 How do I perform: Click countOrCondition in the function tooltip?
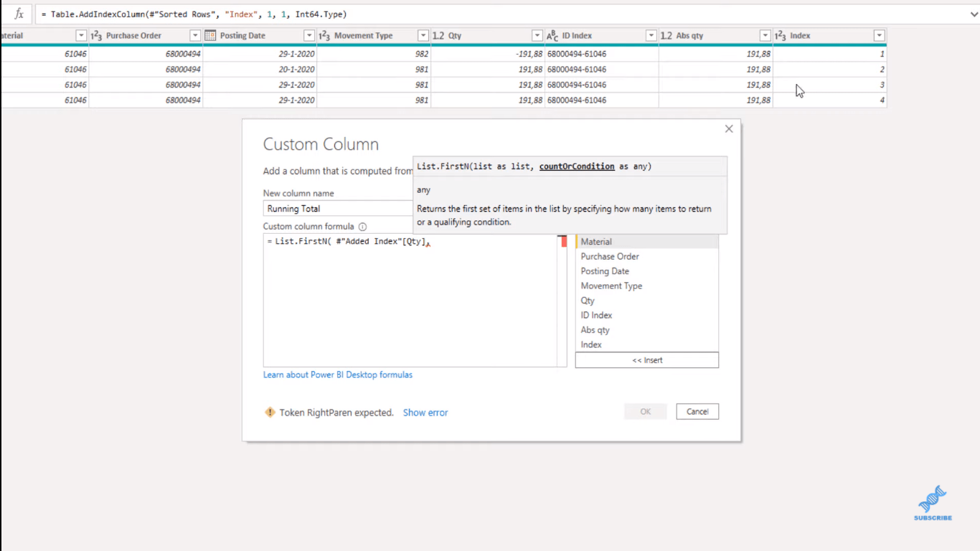coord(577,166)
